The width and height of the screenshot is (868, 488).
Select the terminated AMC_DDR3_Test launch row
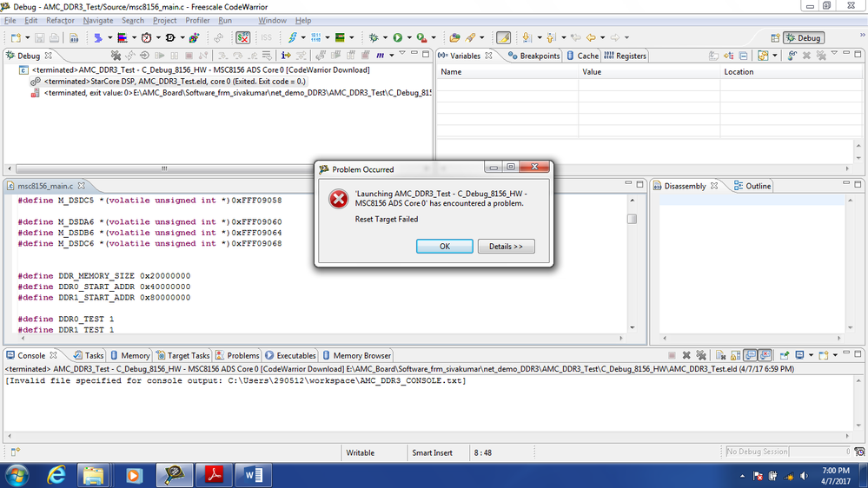point(201,69)
